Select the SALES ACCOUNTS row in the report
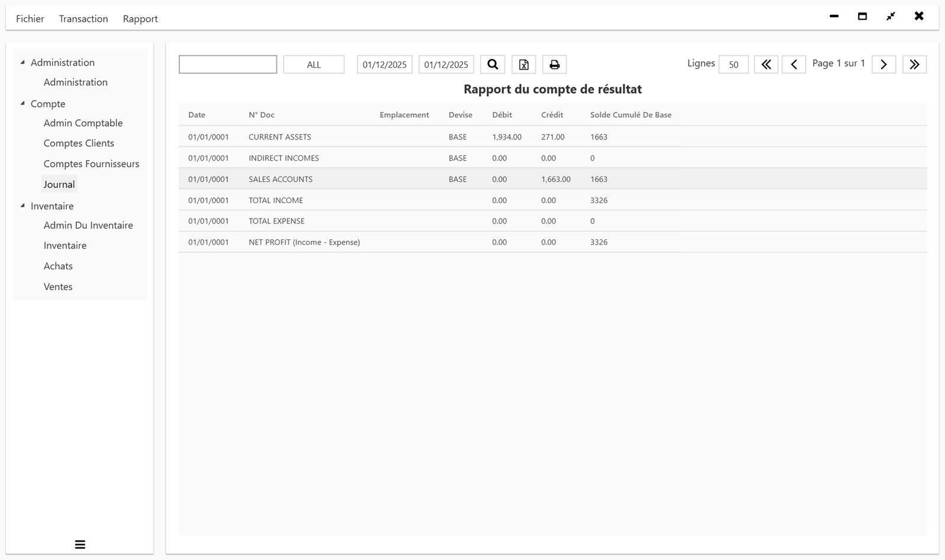Image resolution: width=945 pixels, height=560 pixels. tap(413, 178)
